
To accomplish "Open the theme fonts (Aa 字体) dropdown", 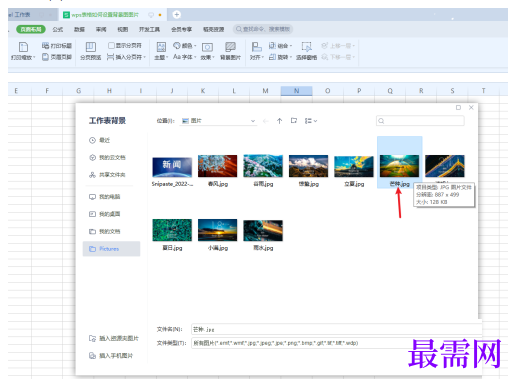I will tap(184, 57).
